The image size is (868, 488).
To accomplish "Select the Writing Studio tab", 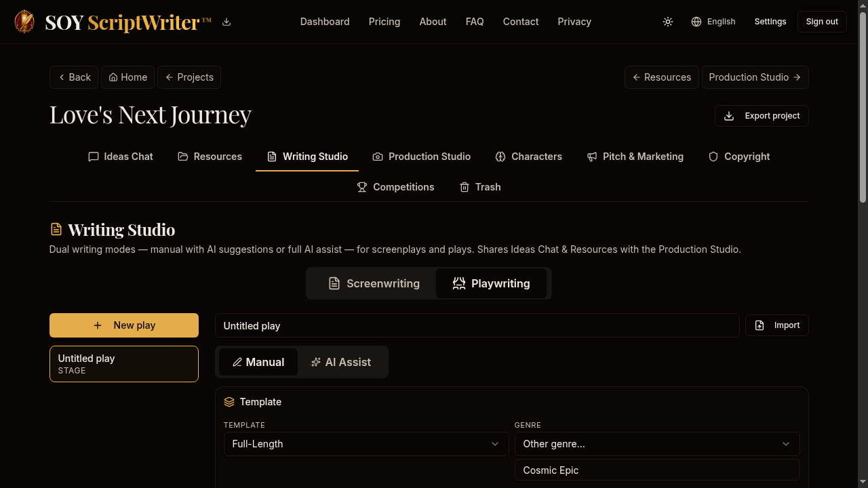I will coord(307,157).
